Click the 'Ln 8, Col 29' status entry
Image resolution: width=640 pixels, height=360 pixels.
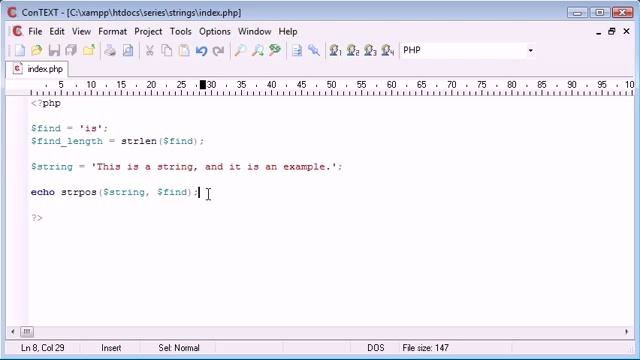pos(42,348)
